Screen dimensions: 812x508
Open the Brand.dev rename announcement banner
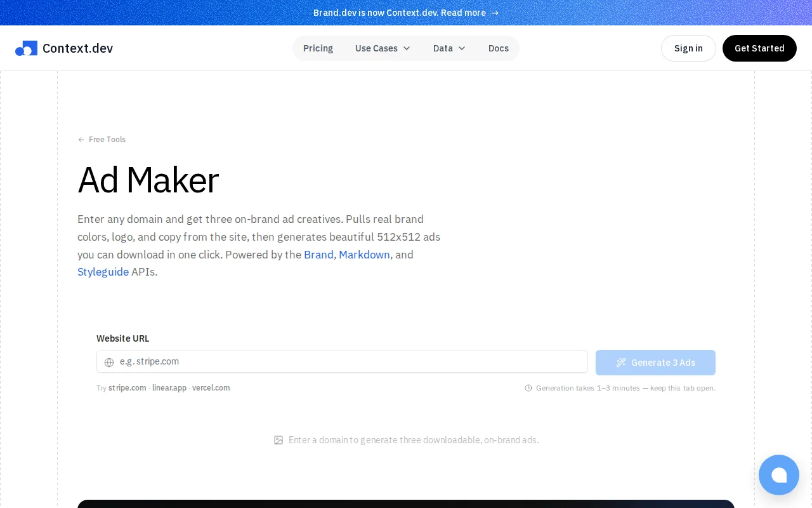[406, 13]
